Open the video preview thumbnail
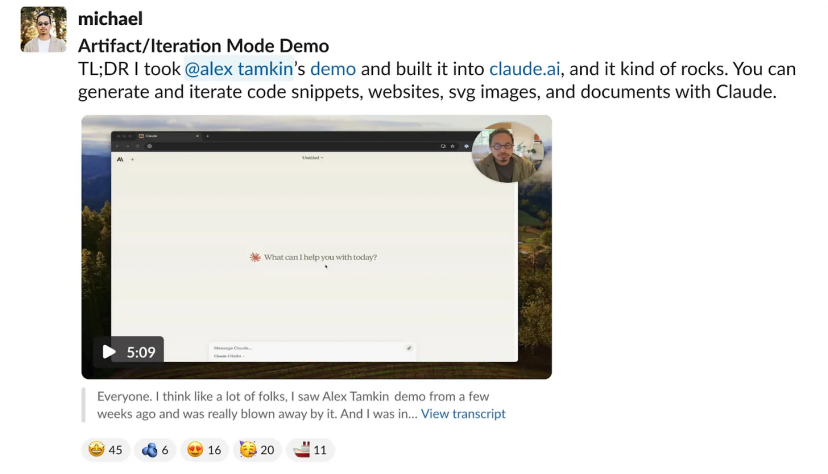Viewport: 828px width, 474px height. [316, 247]
